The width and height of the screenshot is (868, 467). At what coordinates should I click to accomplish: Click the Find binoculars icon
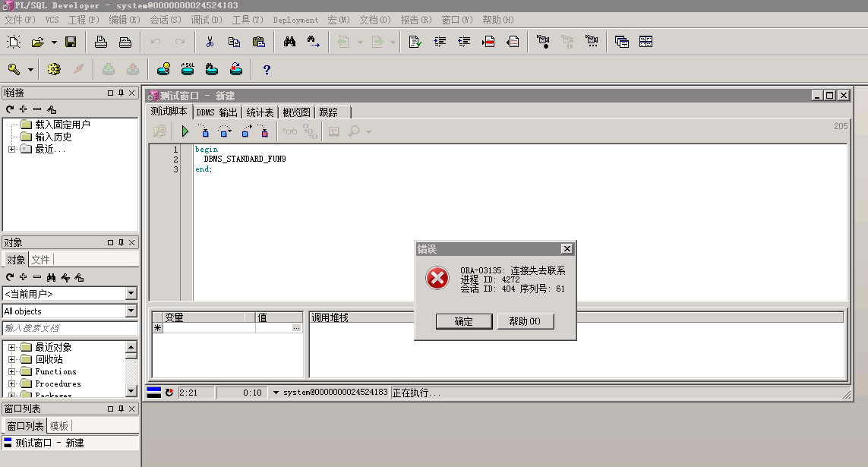coord(289,42)
